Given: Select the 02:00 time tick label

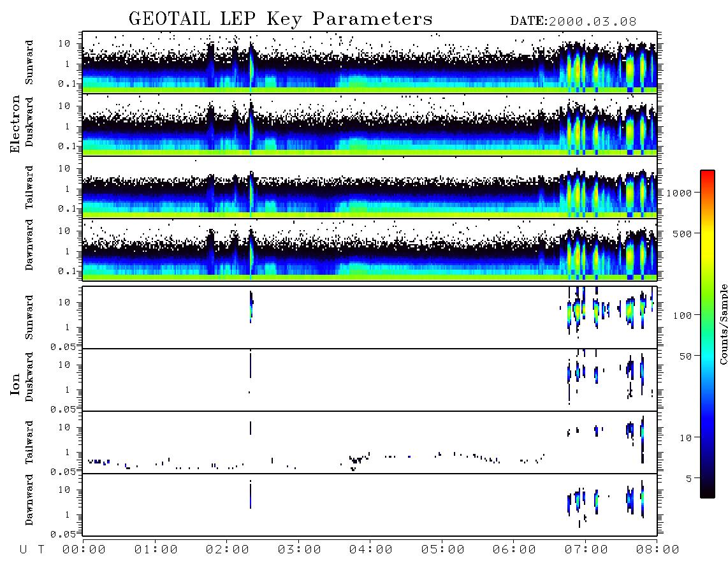Looking at the screenshot, I should tap(228, 550).
